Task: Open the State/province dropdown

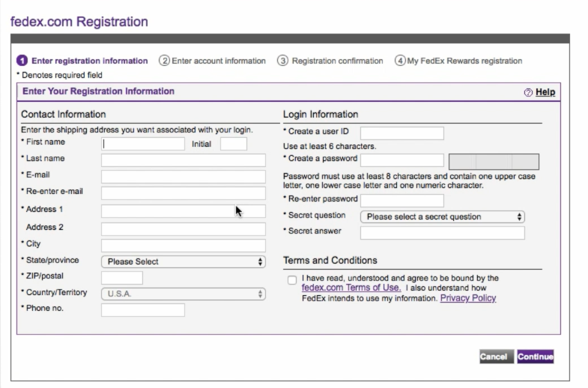Action: point(184,261)
